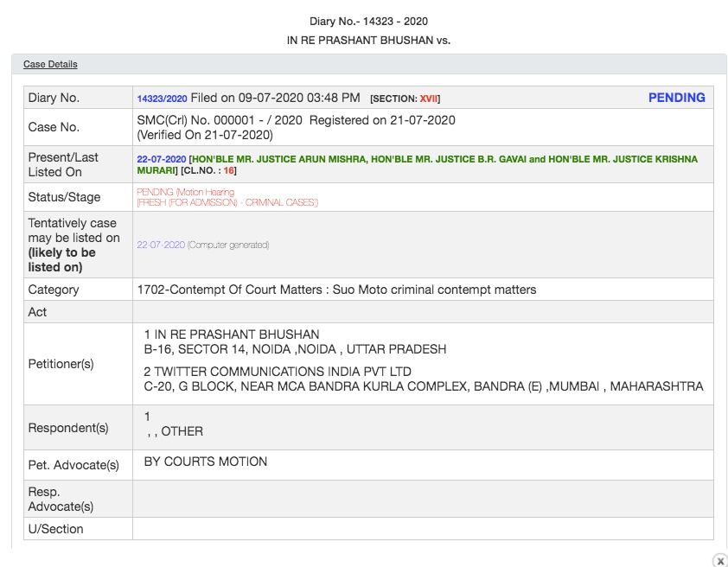Close the case details popup
The image size is (728, 567).
719,560
